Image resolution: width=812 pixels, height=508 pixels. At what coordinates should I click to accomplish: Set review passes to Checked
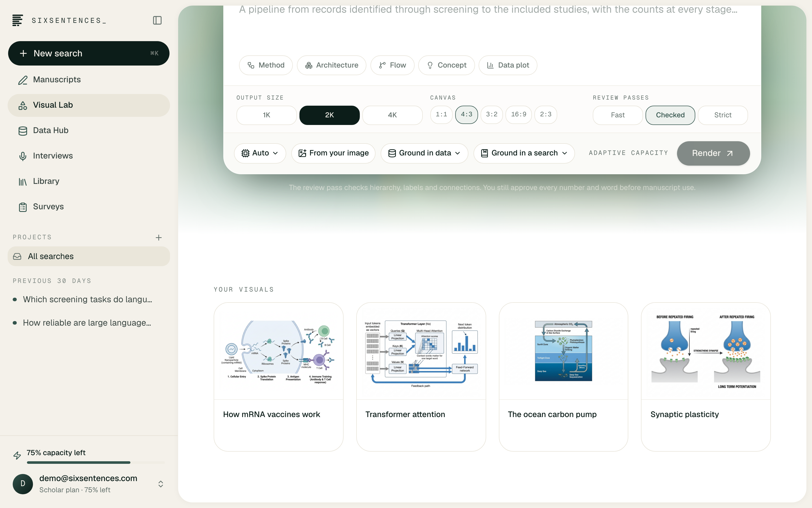(670, 115)
